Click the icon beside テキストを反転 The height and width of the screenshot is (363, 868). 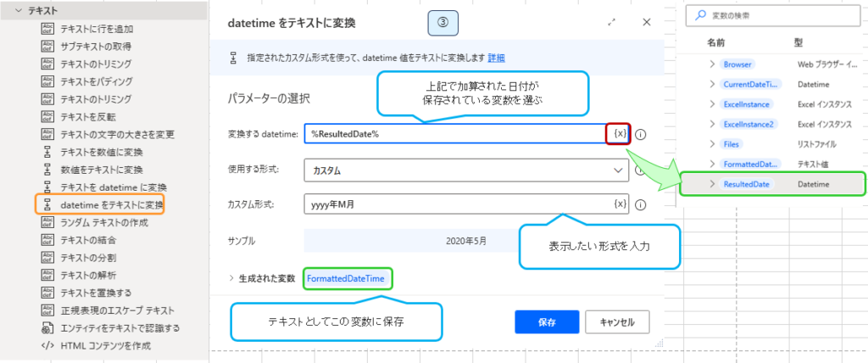coord(48,117)
